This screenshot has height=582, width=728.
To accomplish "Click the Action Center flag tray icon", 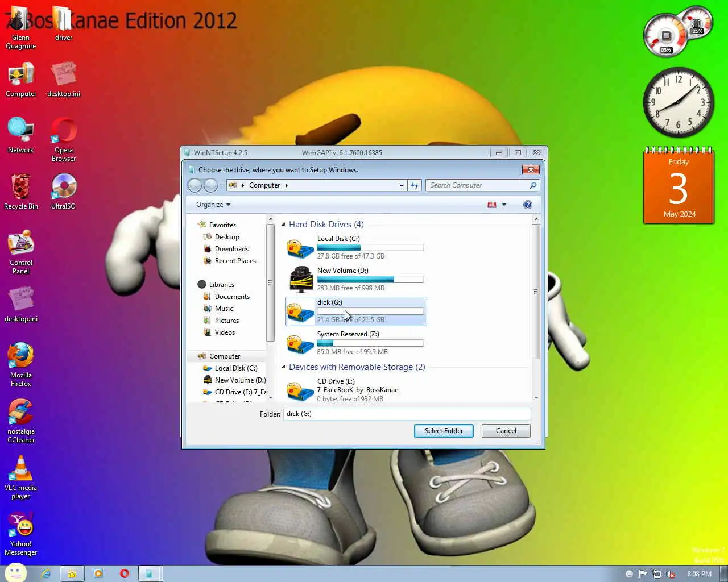I will pos(643,574).
